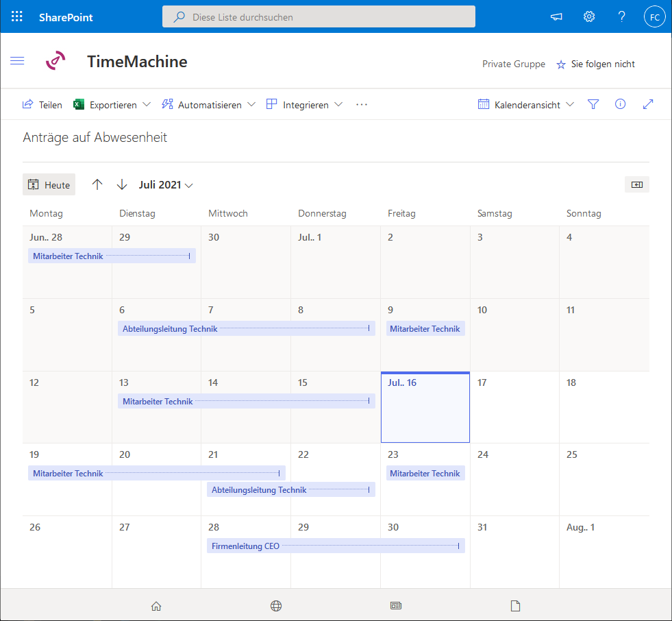Image resolution: width=672 pixels, height=621 pixels.
Task: Show the information details pane icon
Action: (x=620, y=104)
